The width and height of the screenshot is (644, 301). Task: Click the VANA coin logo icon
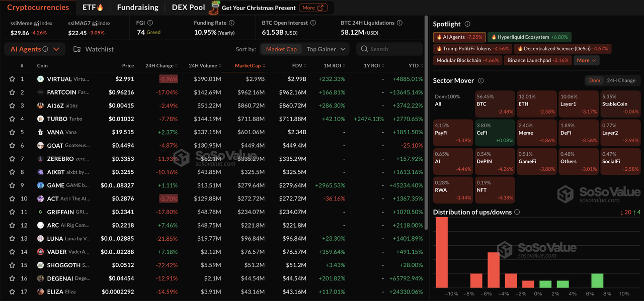point(40,132)
